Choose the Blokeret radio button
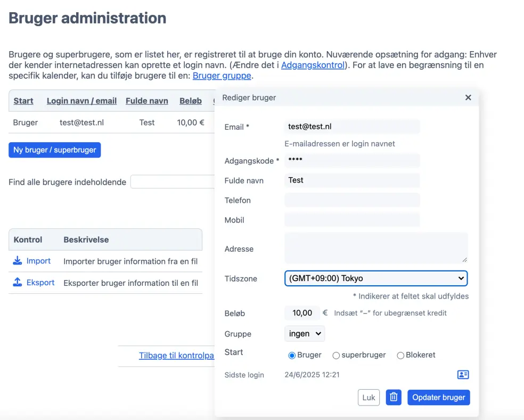 click(x=400, y=355)
